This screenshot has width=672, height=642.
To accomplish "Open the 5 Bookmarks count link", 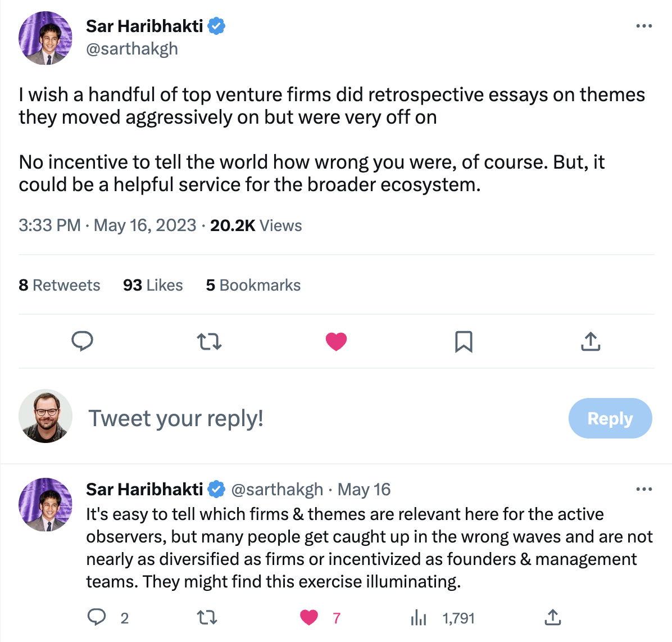I will pos(253,285).
